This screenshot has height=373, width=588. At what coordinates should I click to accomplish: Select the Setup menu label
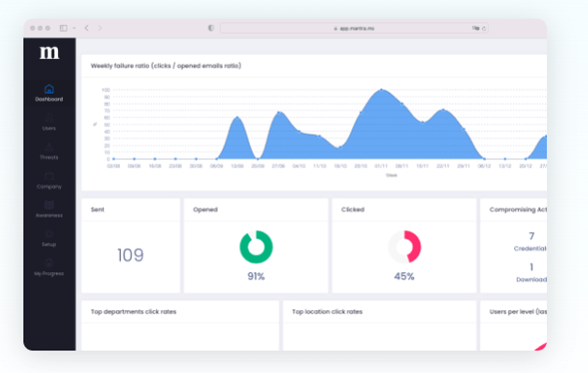49,244
